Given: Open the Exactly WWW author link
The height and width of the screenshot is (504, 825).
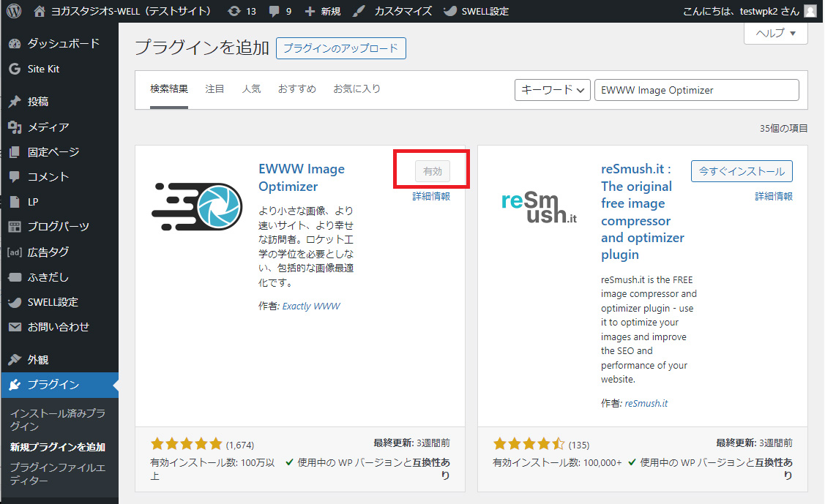Looking at the screenshot, I should point(311,306).
